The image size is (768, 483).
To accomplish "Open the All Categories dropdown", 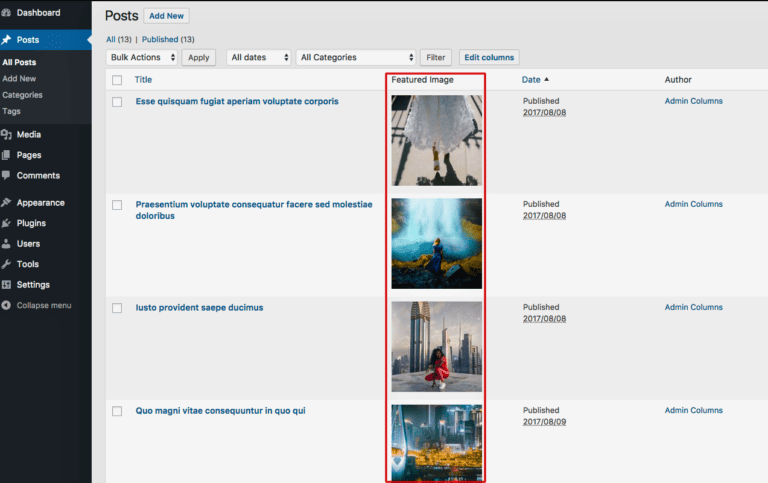I will click(356, 57).
